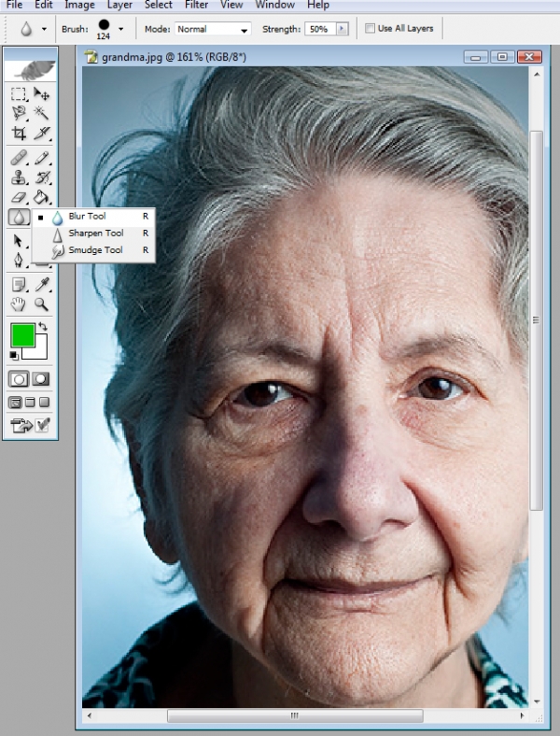Select the Slice tool
The width and height of the screenshot is (560, 736).
(41, 134)
